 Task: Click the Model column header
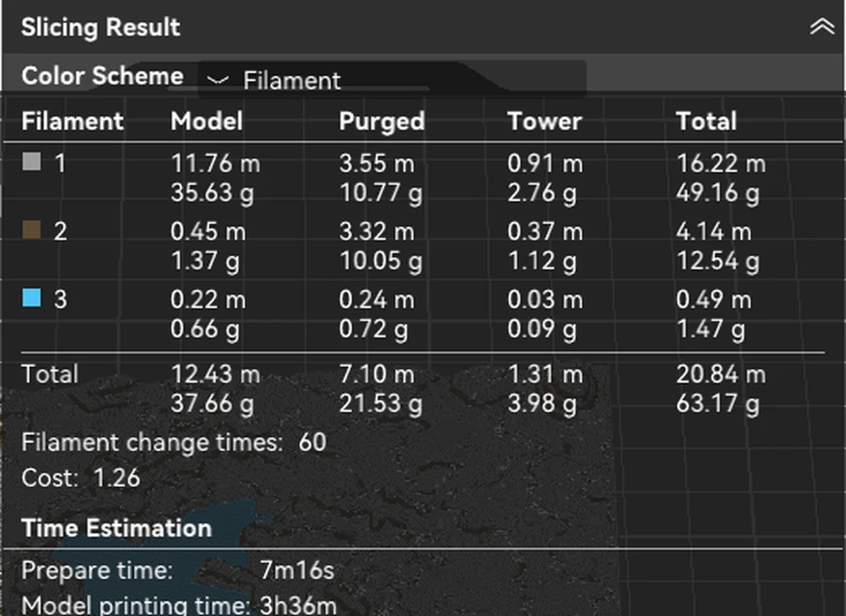(x=207, y=121)
